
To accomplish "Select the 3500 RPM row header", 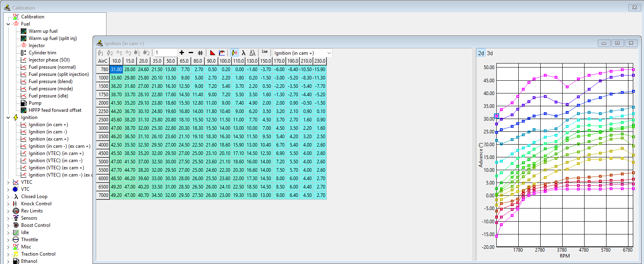I will [103, 137].
